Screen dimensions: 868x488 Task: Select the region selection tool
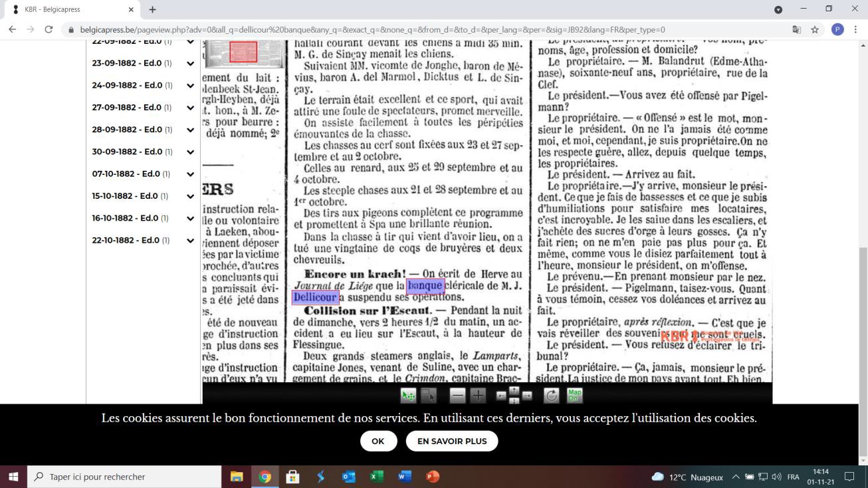pos(428,396)
